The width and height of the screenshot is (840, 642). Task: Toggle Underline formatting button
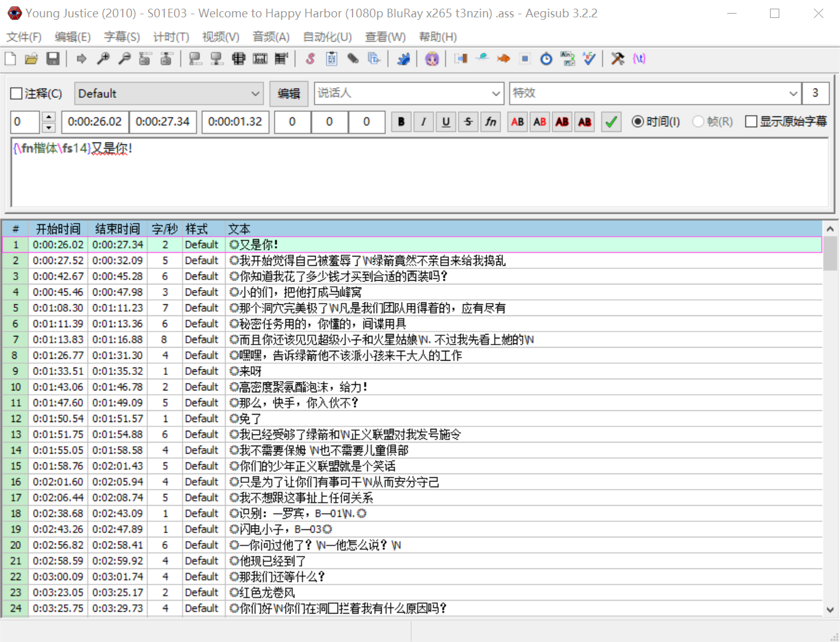click(446, 121)
